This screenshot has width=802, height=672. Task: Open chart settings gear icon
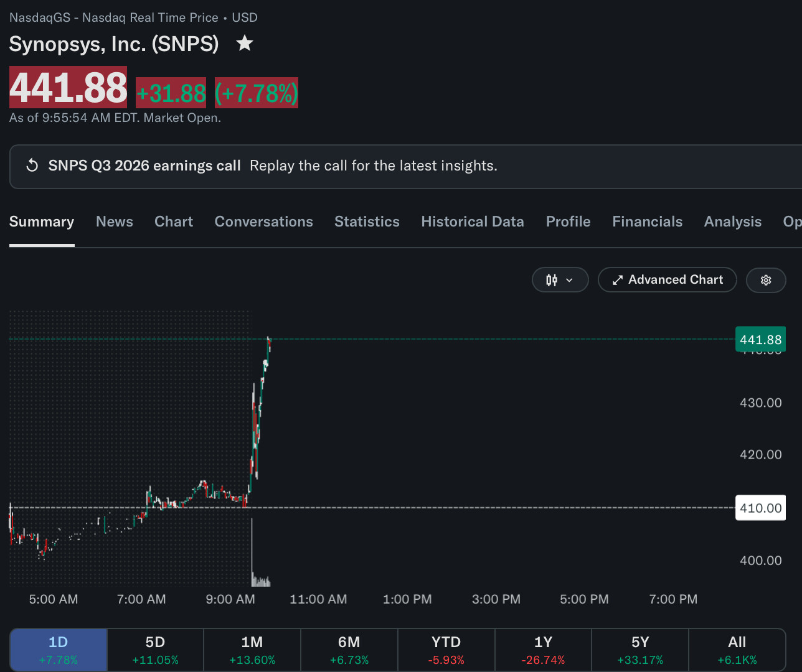coord(766,280)
